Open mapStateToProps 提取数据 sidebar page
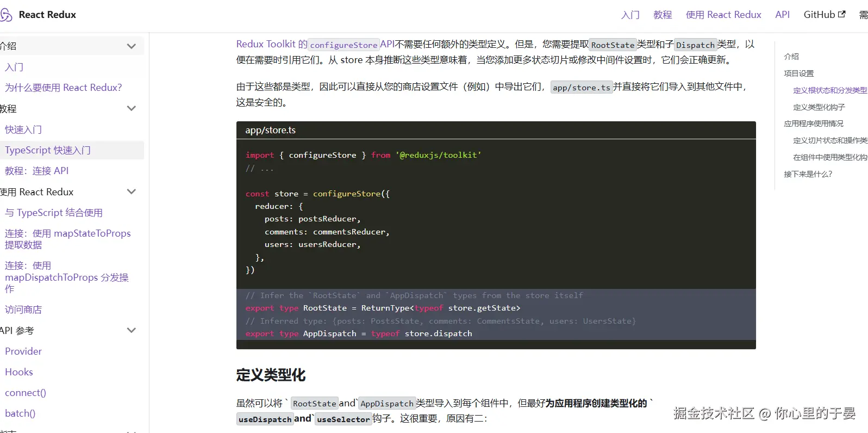 pos(68,239)
